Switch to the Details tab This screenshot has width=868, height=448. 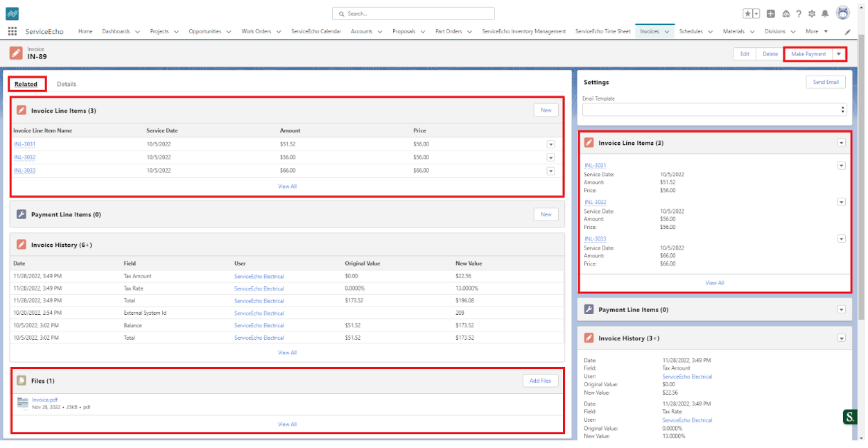67,83
